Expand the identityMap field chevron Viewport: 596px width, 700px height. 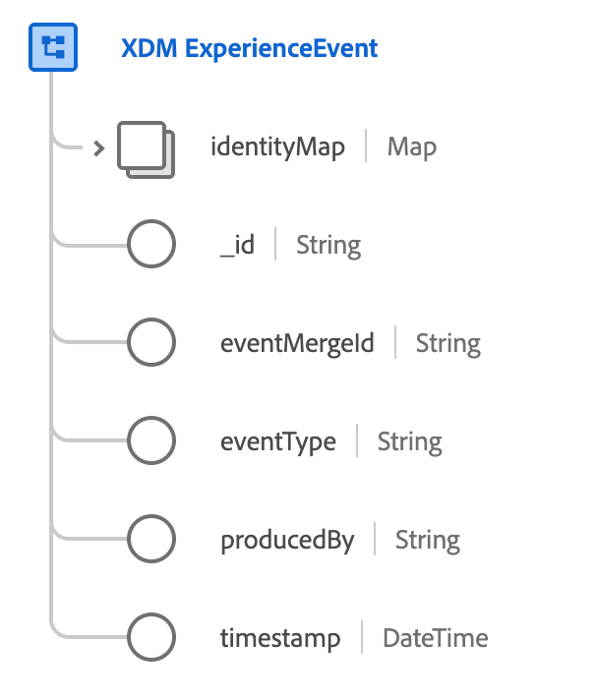[x=98, y=148]
